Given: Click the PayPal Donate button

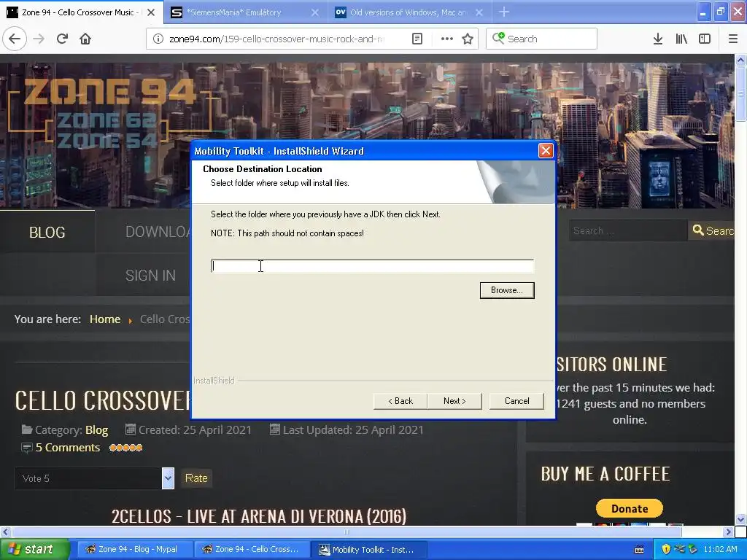Looking at the screenshot, I should click(630, 508).
